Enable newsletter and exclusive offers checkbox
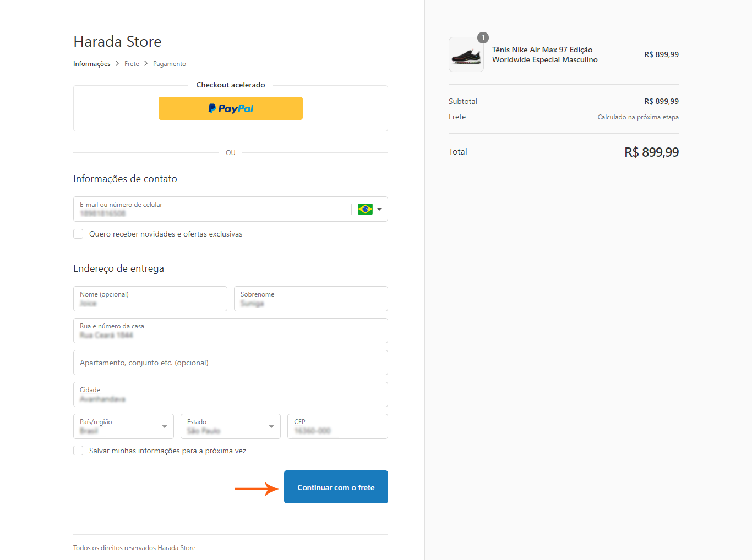This screenshot has width=752, height=560. tap(79, 234)
